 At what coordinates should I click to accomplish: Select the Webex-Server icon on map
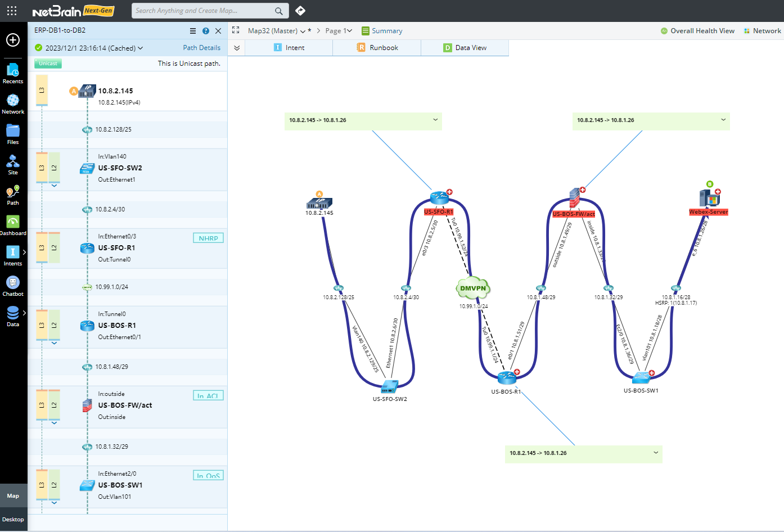click(x=709, y=198)
